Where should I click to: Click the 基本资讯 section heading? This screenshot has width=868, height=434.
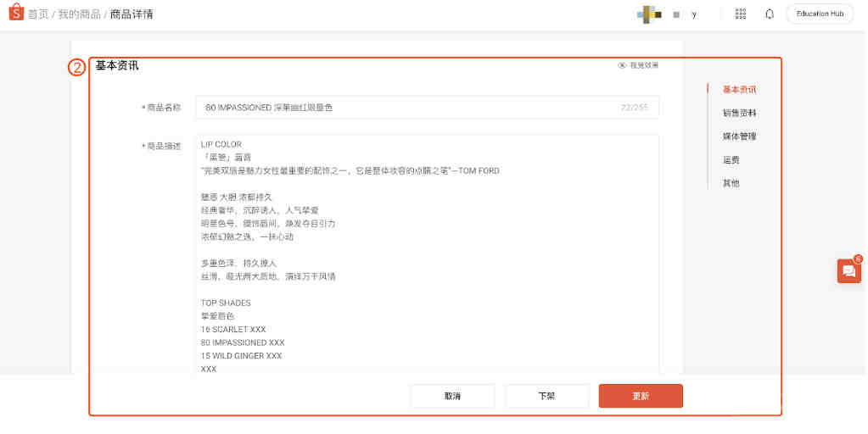pyautogui.click(x=117, y=66)
